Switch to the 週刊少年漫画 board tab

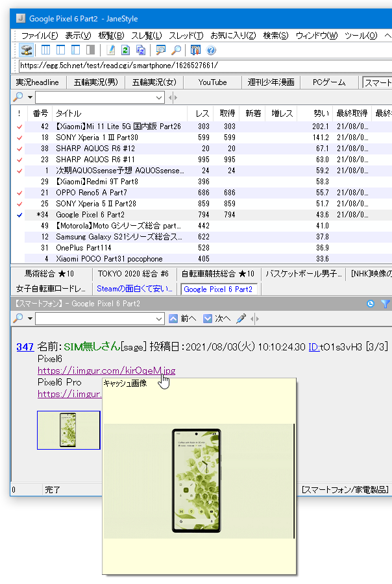(271, 82)
